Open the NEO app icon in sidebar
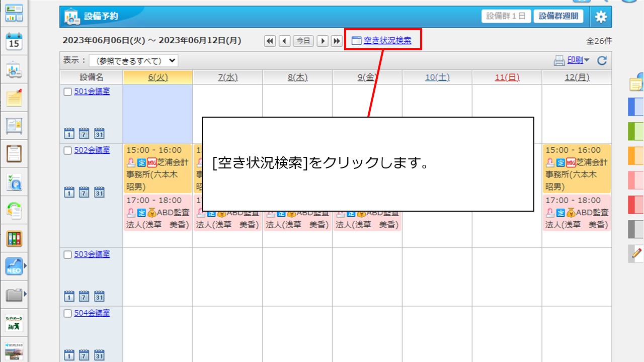Image resolution: width=644 pixels, height=362 pixels. point(14,266)
